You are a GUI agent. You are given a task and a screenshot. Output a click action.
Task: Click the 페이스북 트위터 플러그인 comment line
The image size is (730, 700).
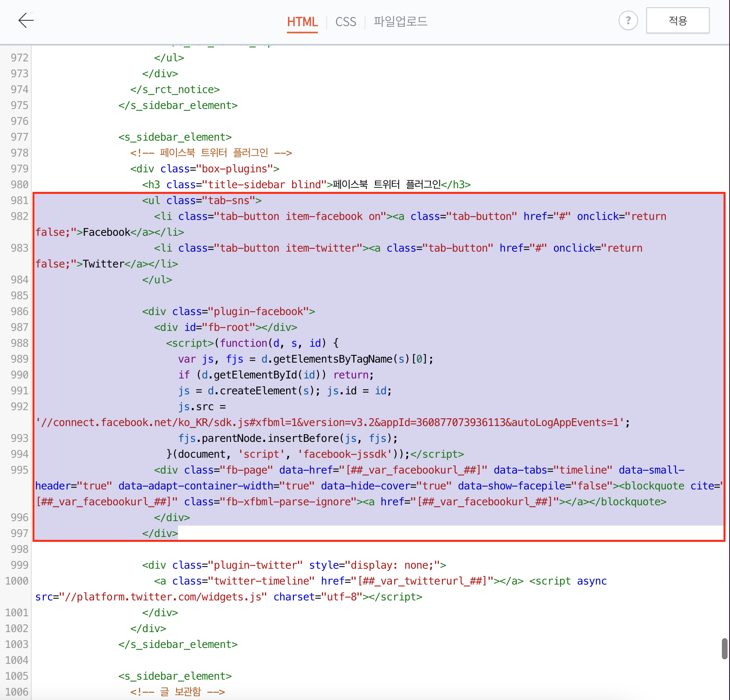pos(211,153)
